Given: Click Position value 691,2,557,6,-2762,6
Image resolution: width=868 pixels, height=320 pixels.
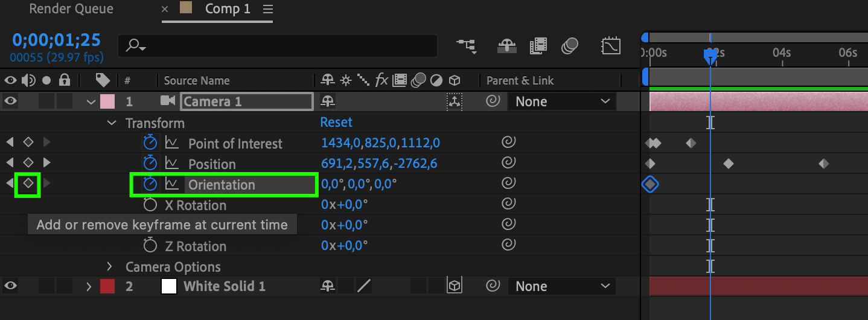Looking at the screenshot, I should (380, 164).
